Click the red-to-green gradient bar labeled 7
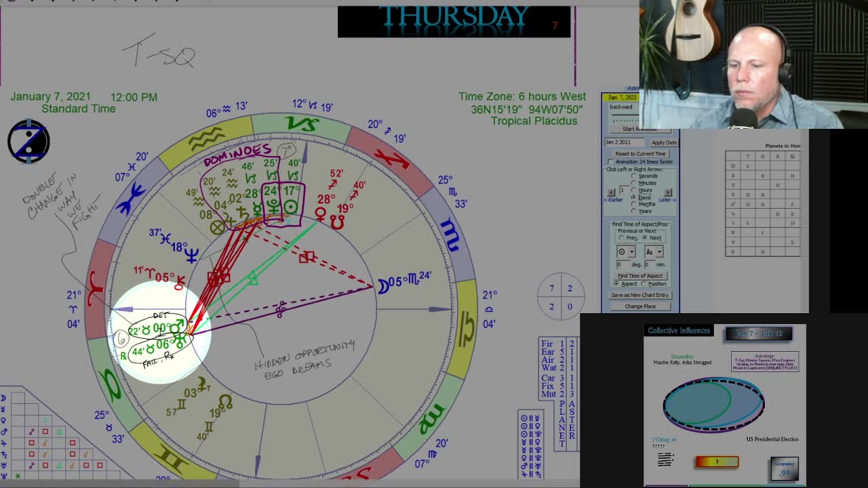The image size is (868, 488). point(717,462)
